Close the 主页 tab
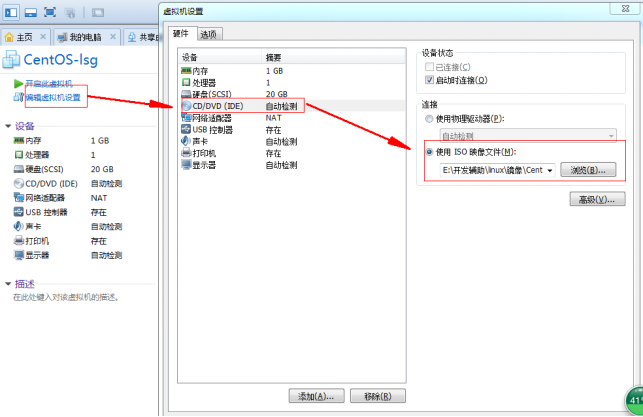The width and height of the screenshot is (643, 417). pyautogui.click(x=43, y=37)
